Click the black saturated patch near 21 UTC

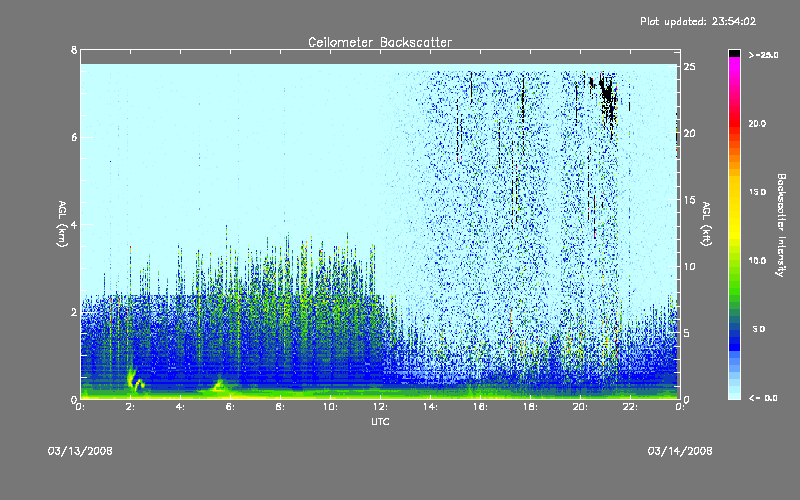(607, 99)
